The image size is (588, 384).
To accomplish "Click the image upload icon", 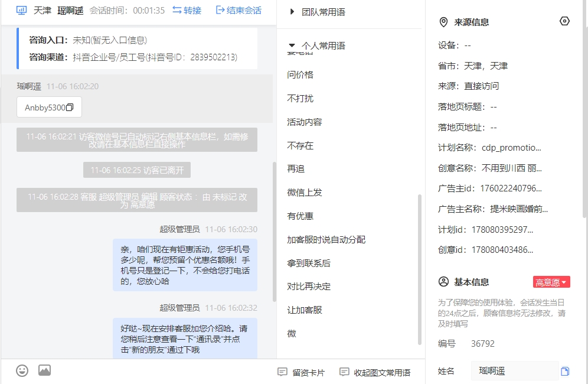I will (x=45, y=370).
